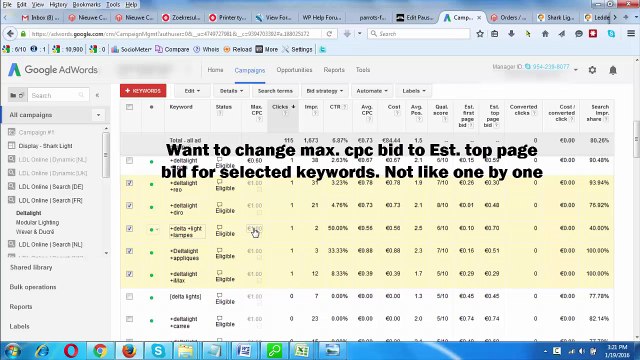
Task: Open the Skype icon in browser toolbar
Action: [611, 34]
